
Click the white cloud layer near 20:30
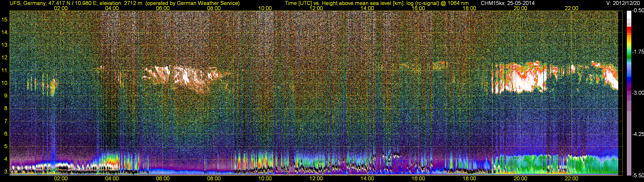(x=520, y=79)
